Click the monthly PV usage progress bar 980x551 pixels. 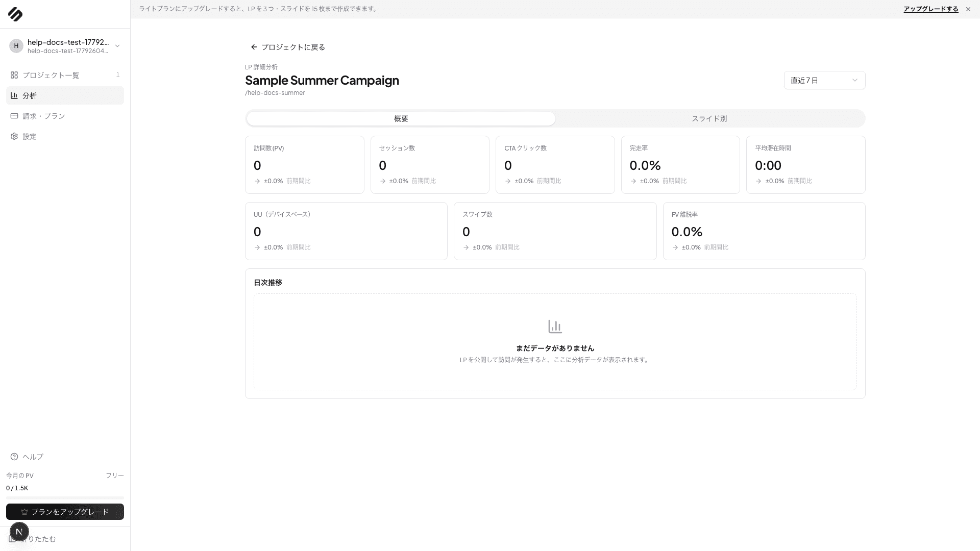[x=65, y=497]
